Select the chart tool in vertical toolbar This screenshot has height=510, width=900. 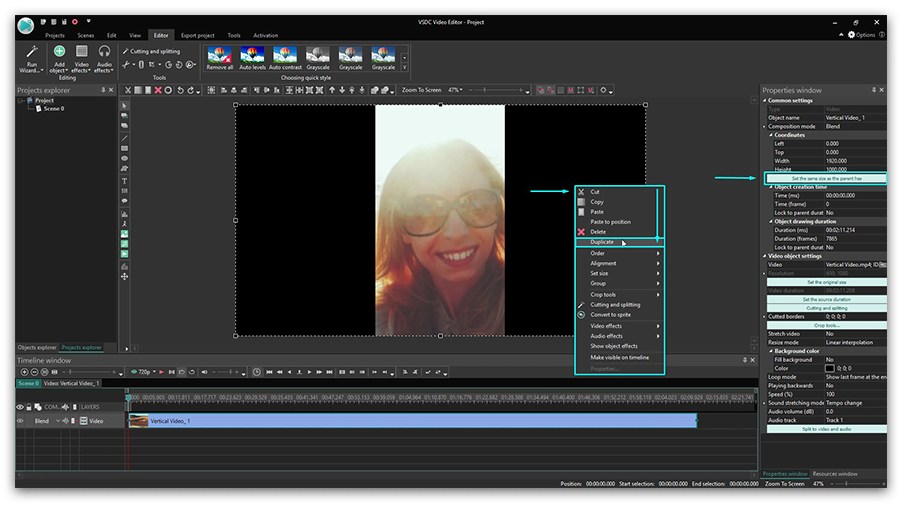[x=124, y=213]
